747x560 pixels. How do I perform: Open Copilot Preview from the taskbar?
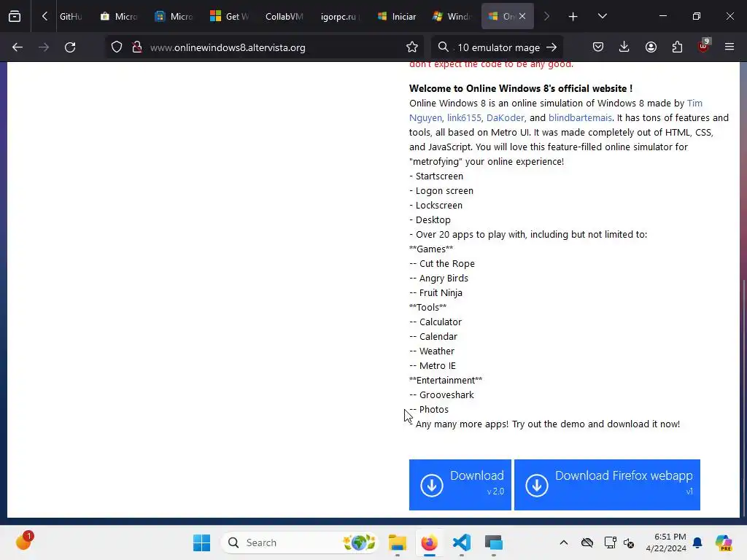coord(724,542)
